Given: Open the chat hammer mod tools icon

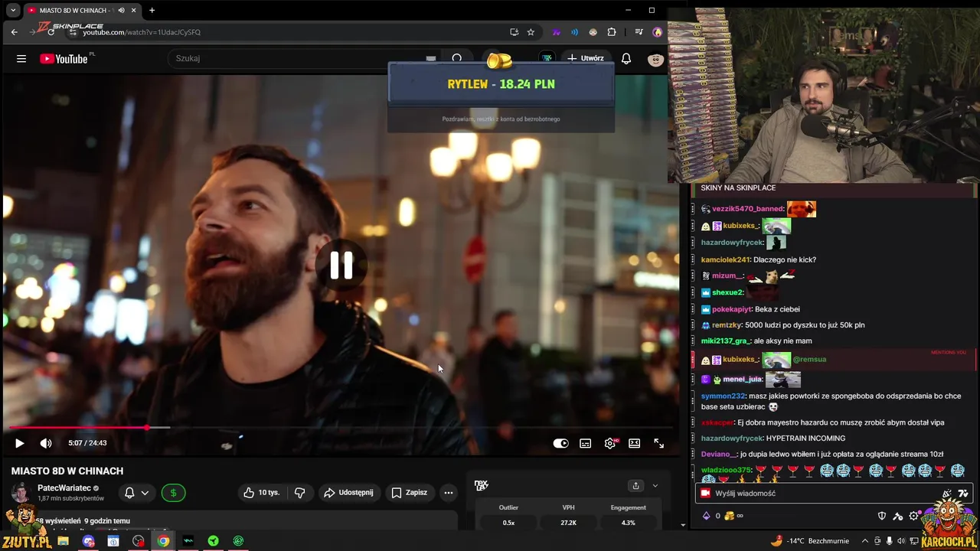Looking at the screenshot, I should 897,516.
